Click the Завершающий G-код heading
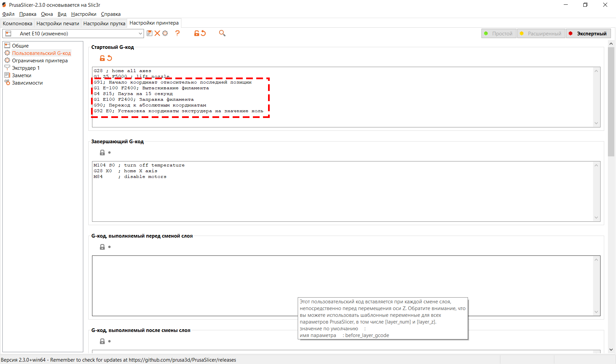The image size is (616, 364). tap(117, 142)
